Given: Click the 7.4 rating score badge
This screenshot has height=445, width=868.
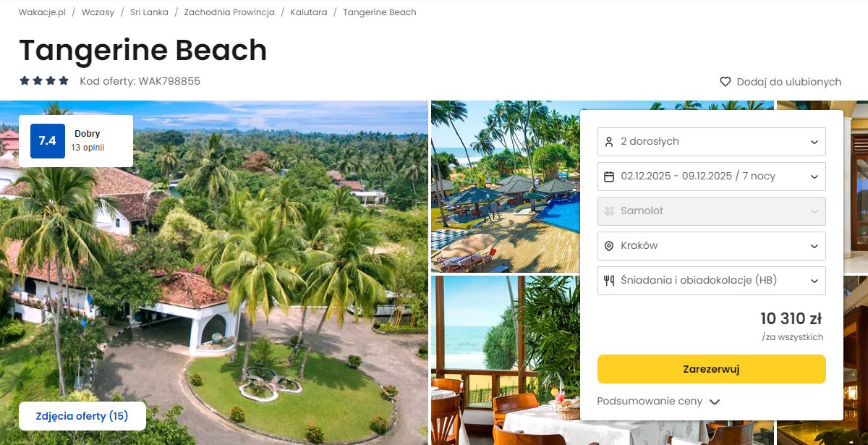Looking at the screenshot, I should coord(48,141).
